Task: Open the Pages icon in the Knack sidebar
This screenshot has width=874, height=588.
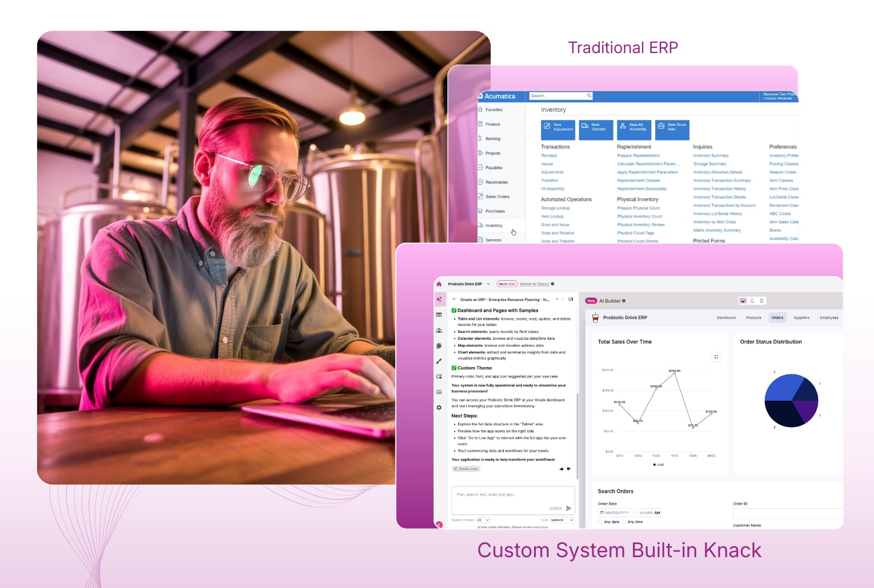Action: tap(439, 345)
